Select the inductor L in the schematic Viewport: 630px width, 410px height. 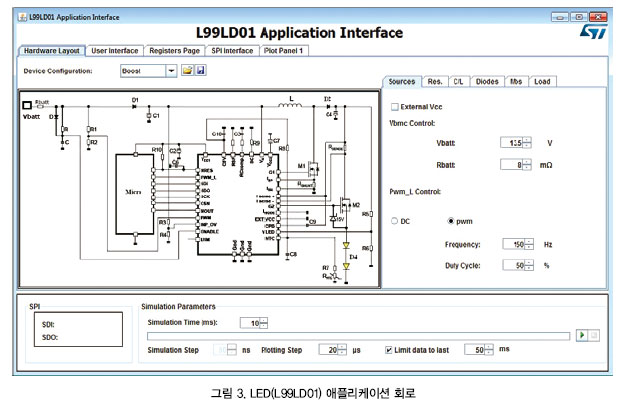point(290,104)
